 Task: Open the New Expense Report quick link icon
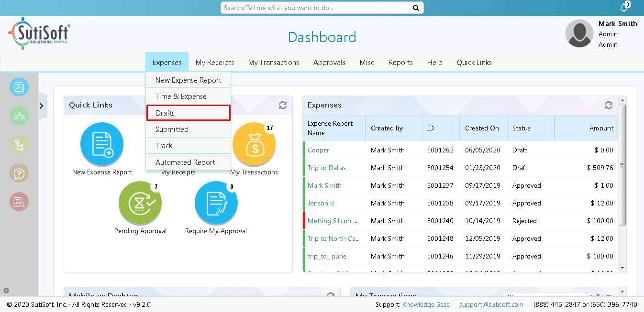102,144
